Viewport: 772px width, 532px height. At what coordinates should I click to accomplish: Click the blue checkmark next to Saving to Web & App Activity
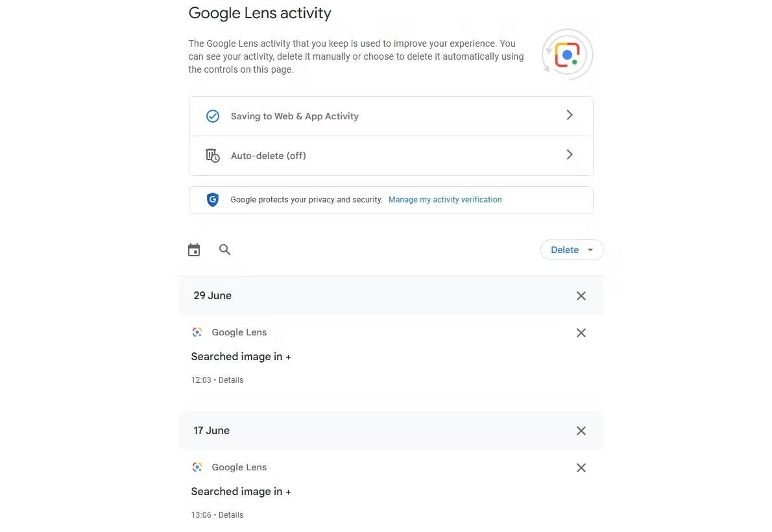point(212,115)
